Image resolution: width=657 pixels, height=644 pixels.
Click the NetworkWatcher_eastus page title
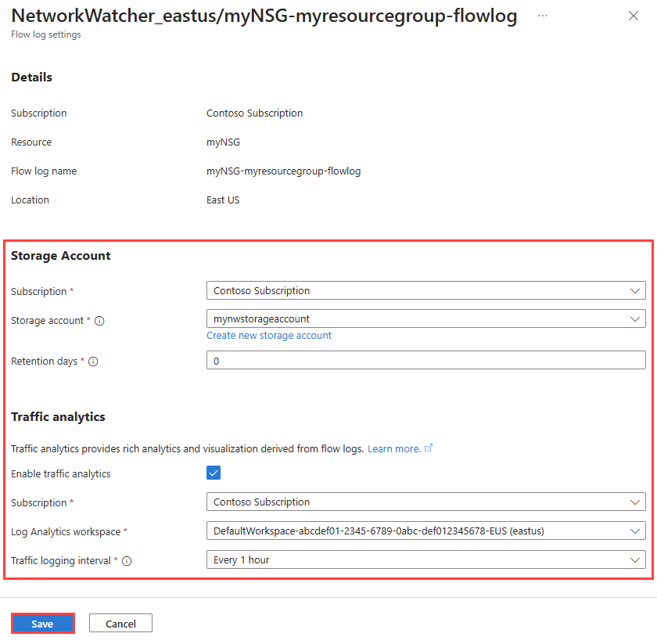[264, 16]
